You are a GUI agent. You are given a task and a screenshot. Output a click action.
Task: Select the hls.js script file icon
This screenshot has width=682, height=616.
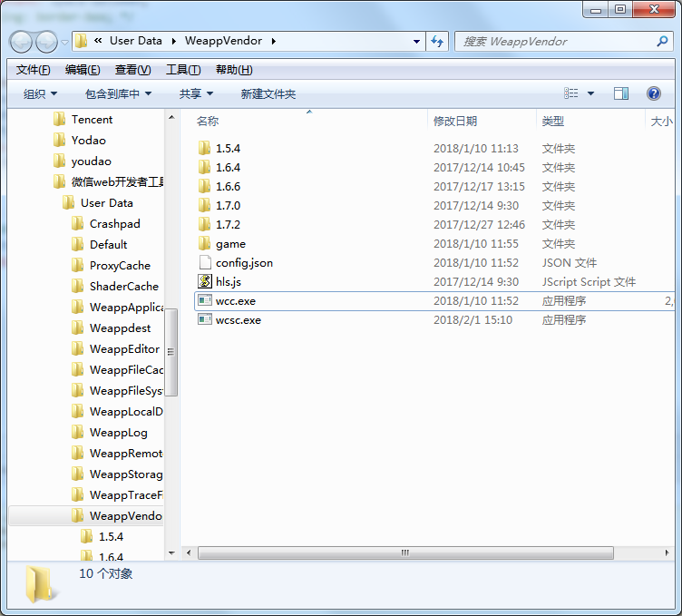click(205, 281)
